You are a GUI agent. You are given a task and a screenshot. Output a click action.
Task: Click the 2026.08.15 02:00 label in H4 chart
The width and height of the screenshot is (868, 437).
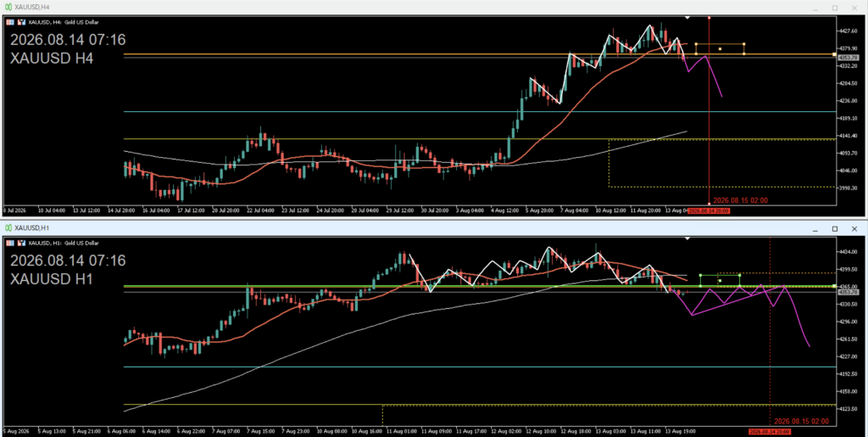[x=740, y=200]
